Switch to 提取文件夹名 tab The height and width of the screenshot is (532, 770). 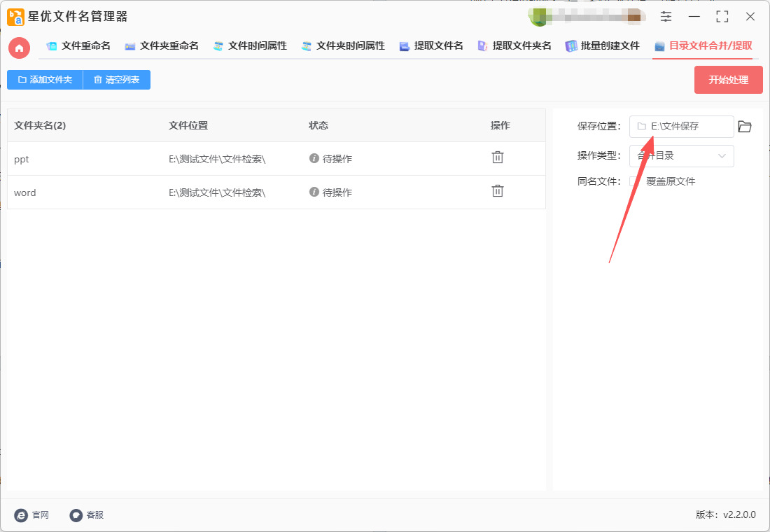pyautogui.click(x=514, y=45)
